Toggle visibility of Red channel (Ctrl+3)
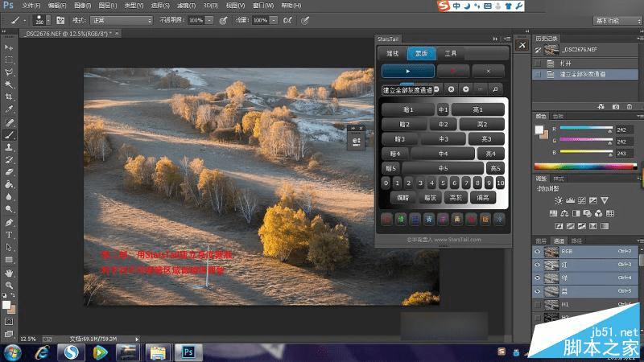 click(537, 265)
